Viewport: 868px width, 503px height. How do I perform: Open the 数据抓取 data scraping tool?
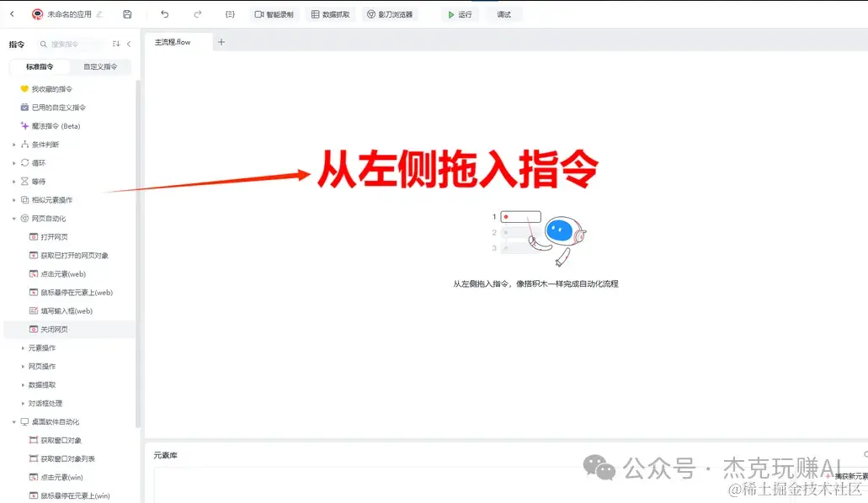tap(332, 13)
